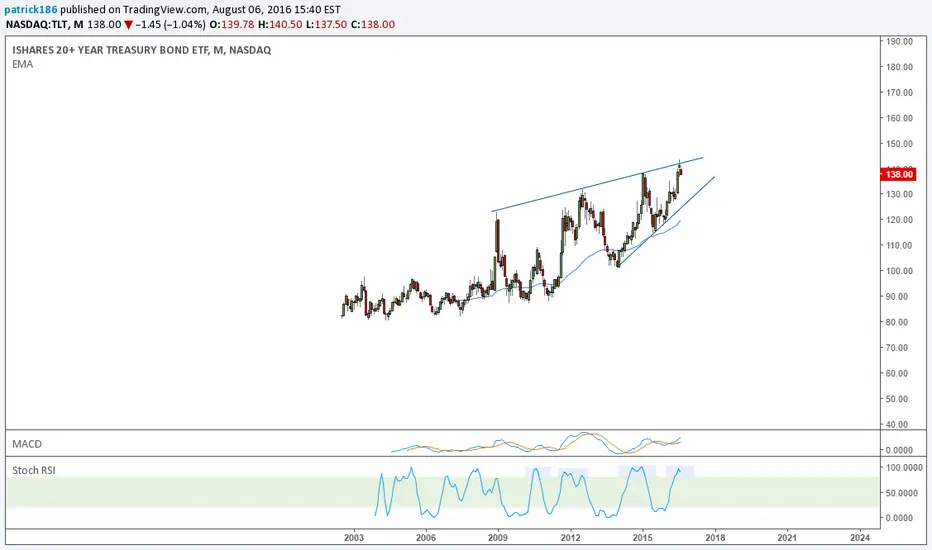
Task: Click the 2018 label on time axis
Action: 715,538
